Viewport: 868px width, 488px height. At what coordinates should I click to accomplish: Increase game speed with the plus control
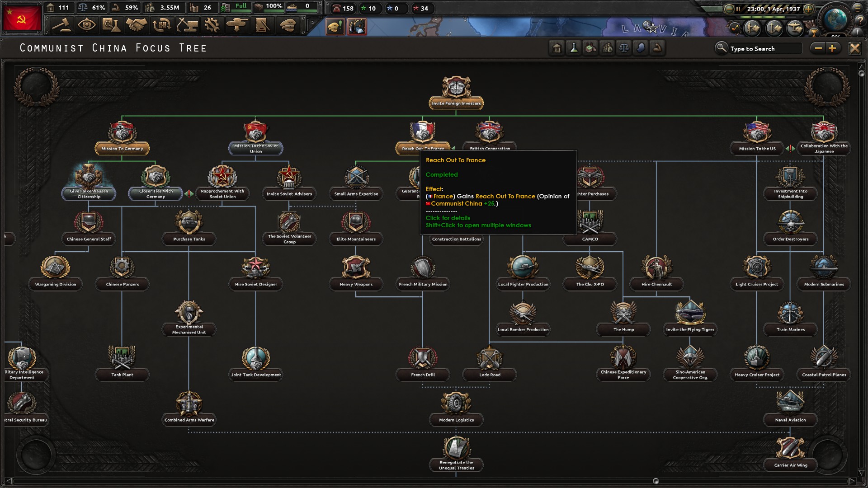tap(809, 9)
